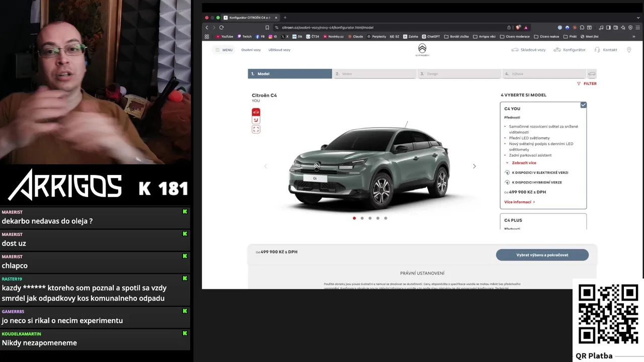Open the YouTube bookmark
Screen dimensions: 644x362
[224, 36]
